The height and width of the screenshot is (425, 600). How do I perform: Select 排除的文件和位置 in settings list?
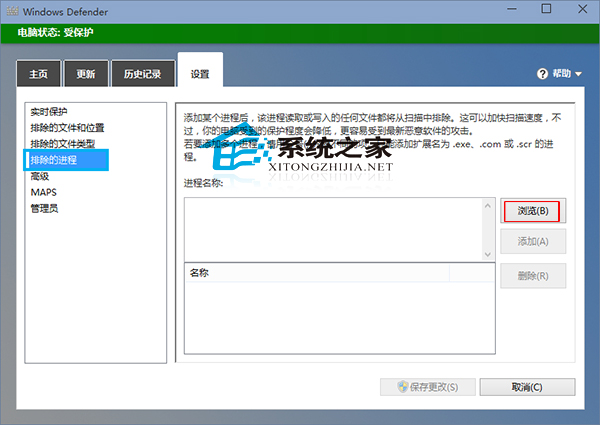pos(67,128)
